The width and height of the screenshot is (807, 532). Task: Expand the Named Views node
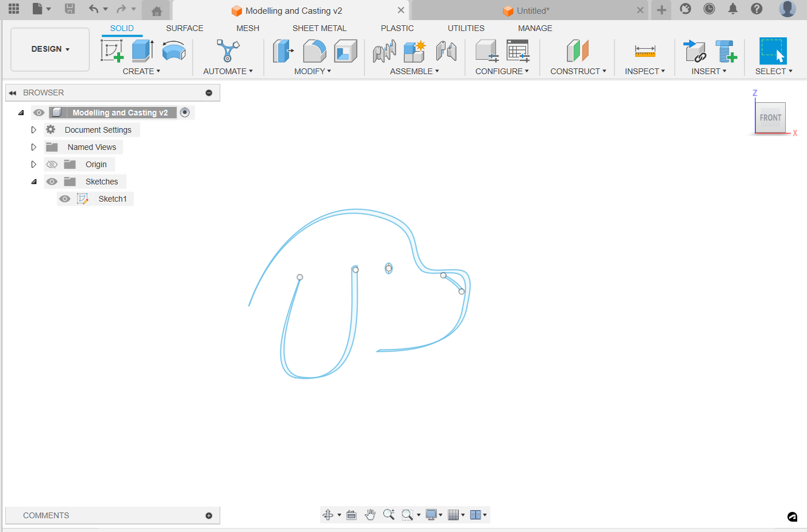coord(33,147)
